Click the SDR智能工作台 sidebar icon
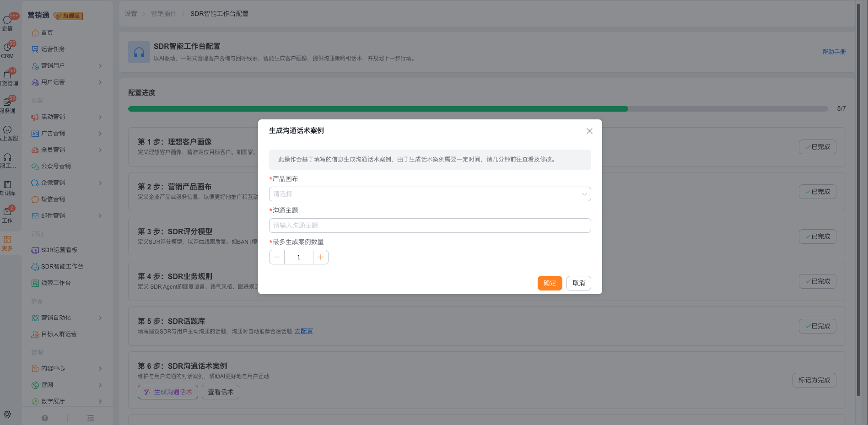Image resolution: width=868 pixels, height=425 pixels. pyautogui.click(x=35, y=267)
